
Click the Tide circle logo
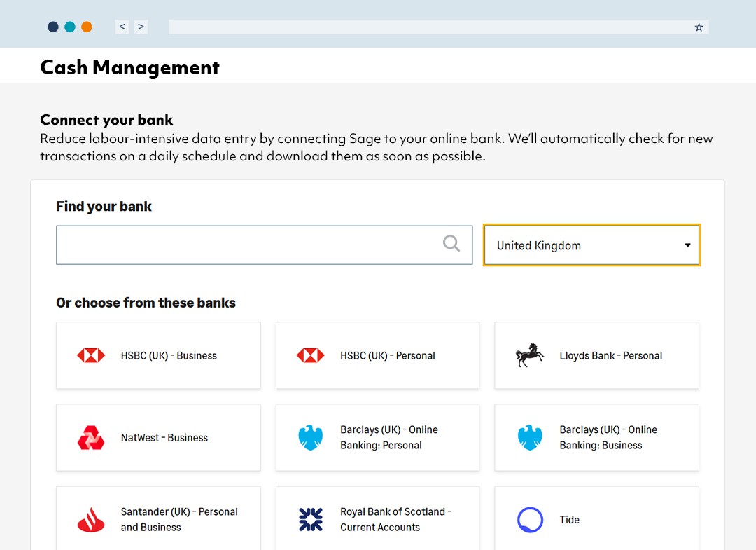[530, 519]
